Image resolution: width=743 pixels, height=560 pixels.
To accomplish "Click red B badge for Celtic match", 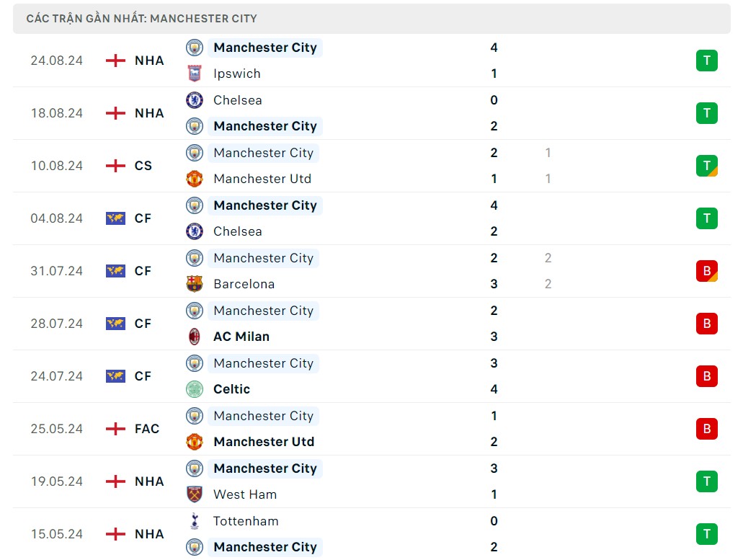I will click(x=706, y=376).
